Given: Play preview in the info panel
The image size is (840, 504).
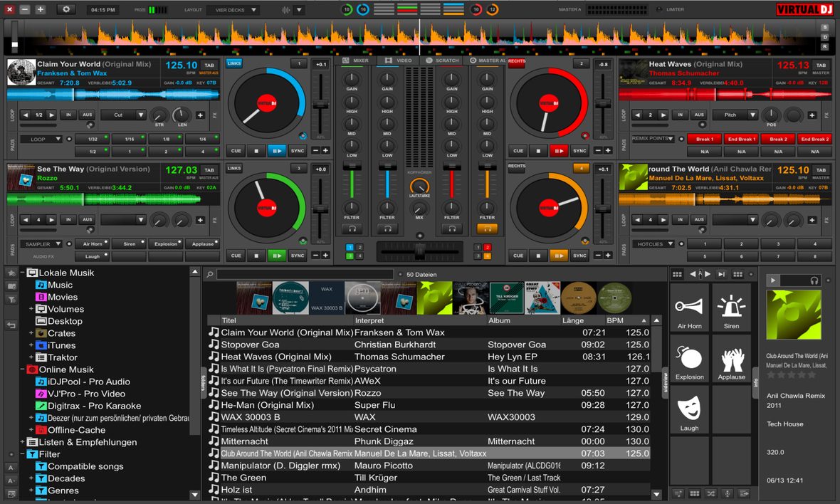Looking at the screenshot, I should (x=772, y=280).
